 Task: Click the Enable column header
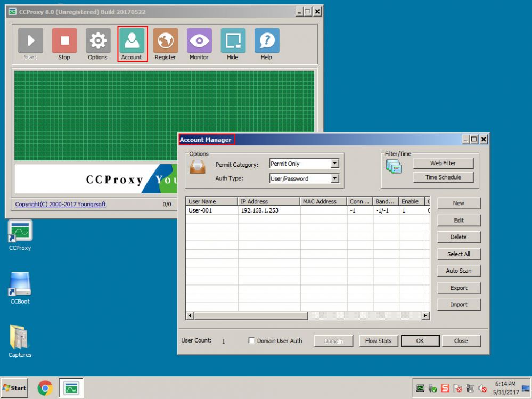coord(412,201)
